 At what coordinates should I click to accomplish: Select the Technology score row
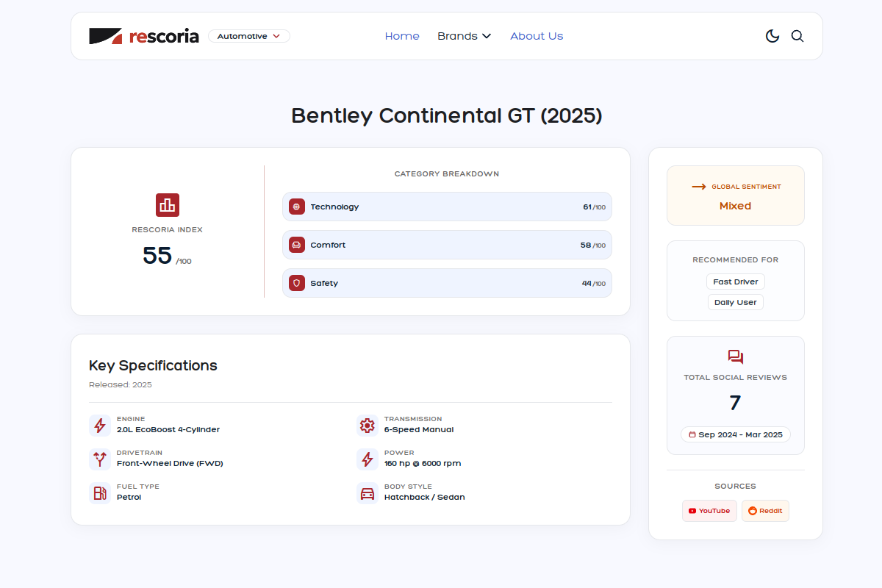447,207
